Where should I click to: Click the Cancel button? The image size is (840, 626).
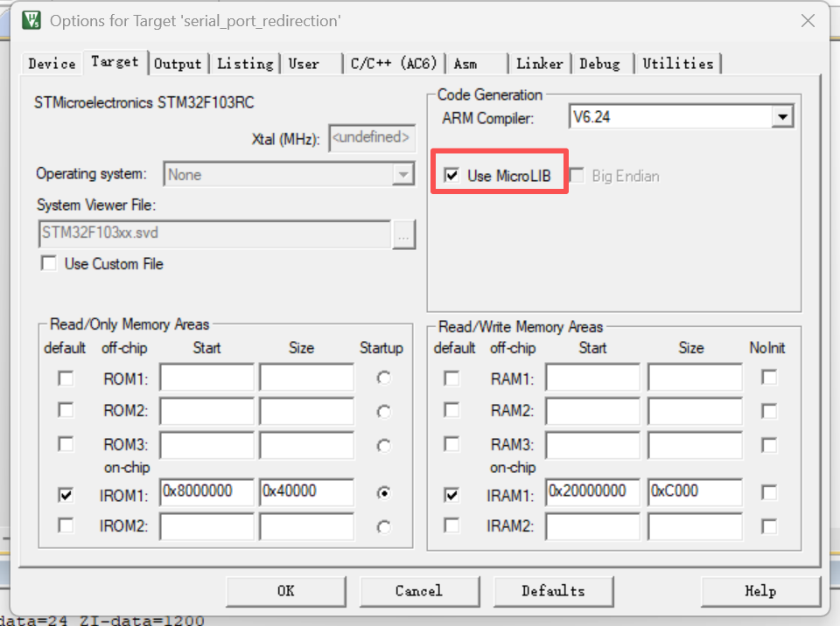(419, 591)
